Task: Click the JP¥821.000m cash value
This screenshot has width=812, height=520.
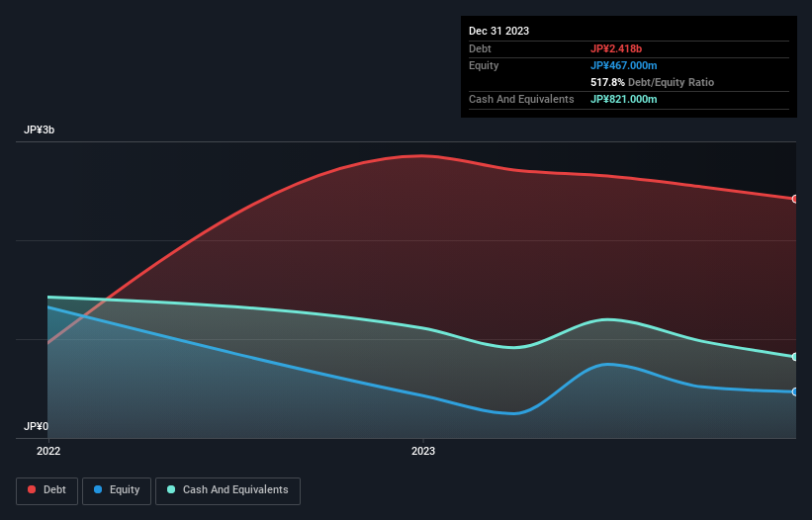Action: tap(623, 99)
